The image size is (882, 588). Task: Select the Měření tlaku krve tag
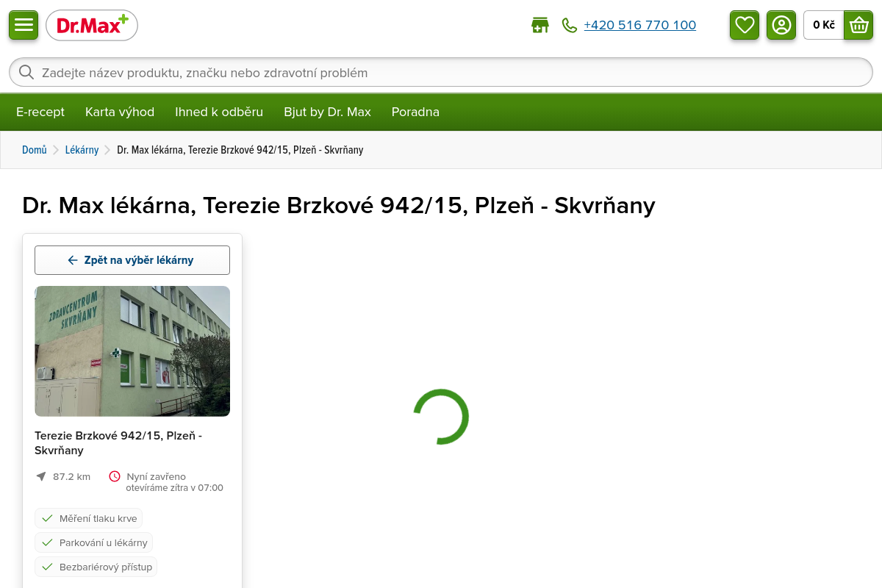click(88, 518)
